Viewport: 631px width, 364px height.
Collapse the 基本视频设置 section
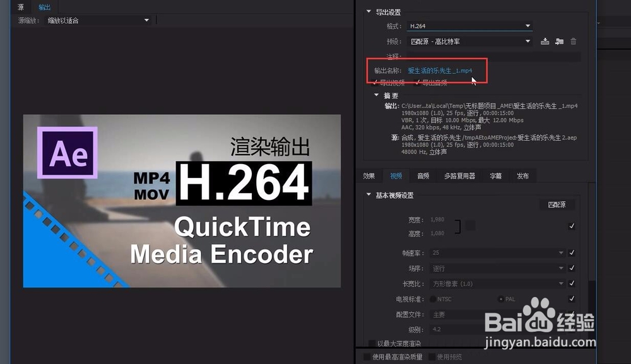pyautogui.click(x=369, y=195)
